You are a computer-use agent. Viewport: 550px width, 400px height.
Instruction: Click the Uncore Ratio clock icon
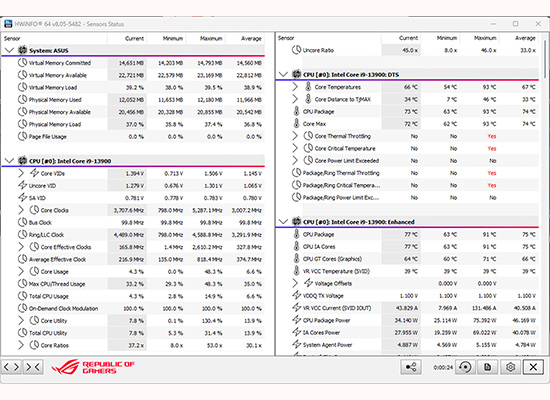[296, 50]
